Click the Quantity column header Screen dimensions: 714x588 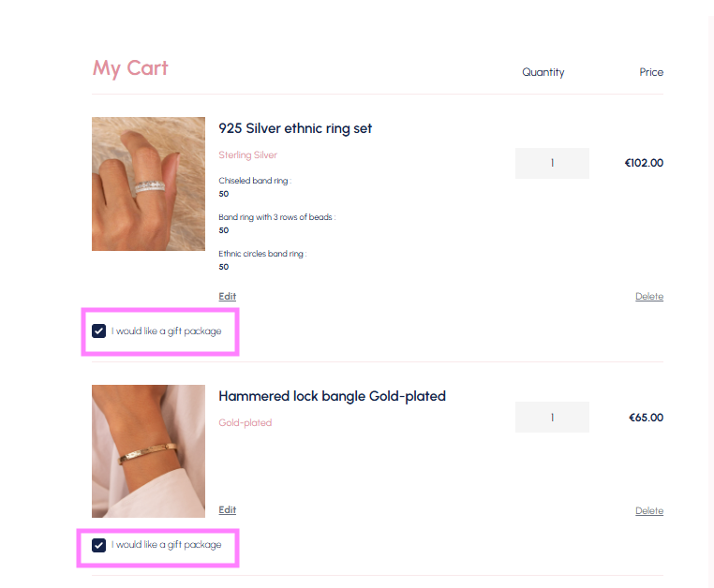coord(543,72)
